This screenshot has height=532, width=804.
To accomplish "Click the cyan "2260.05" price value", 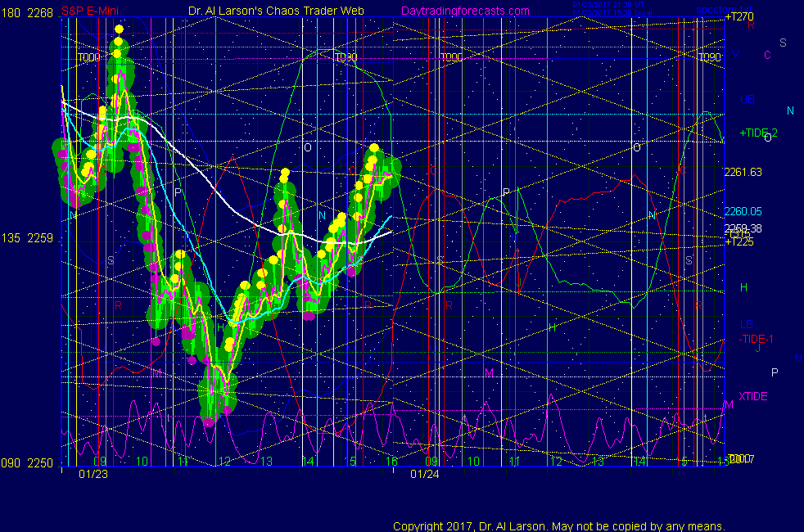I will (743, 211).
